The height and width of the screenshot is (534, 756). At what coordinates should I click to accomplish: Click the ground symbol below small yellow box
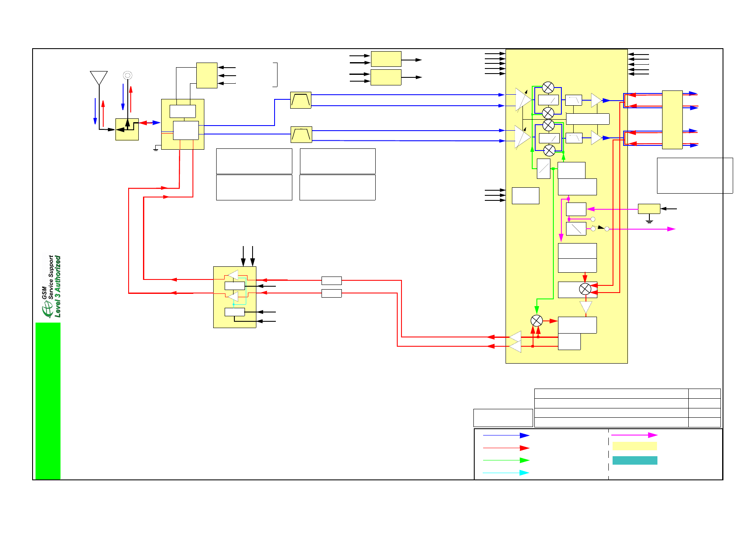pos(649,220)
